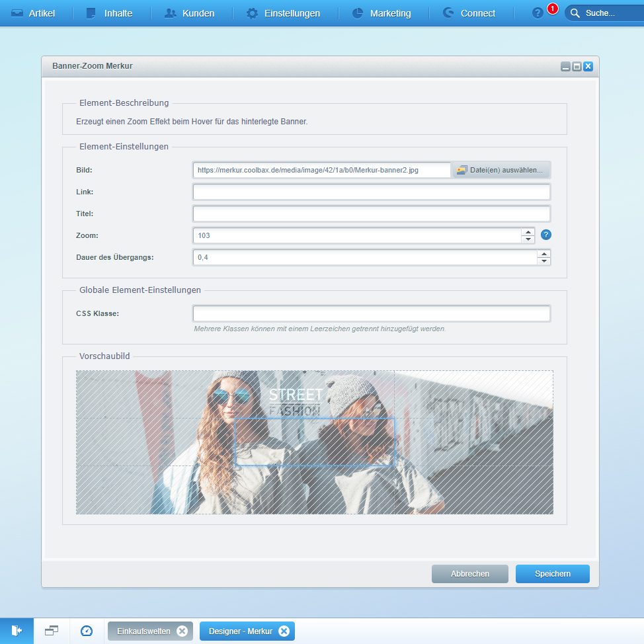644x644 pixels.
Task: Open the performance gauge icon in bottom bar
Action: tap(87, 631)
